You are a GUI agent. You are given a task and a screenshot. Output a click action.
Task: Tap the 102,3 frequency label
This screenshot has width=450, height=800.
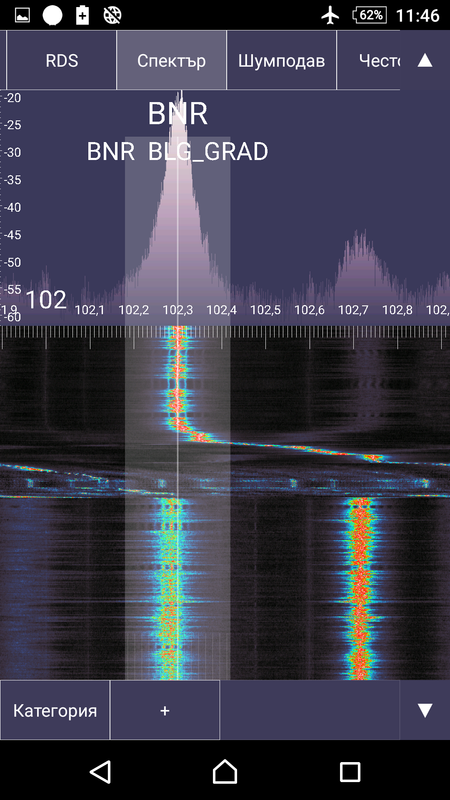(x=178, y=309)
